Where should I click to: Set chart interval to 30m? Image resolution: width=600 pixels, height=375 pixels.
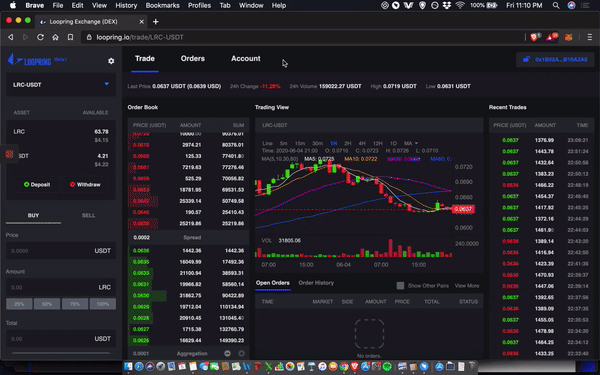pyautogui.click(x=318, y=143)
